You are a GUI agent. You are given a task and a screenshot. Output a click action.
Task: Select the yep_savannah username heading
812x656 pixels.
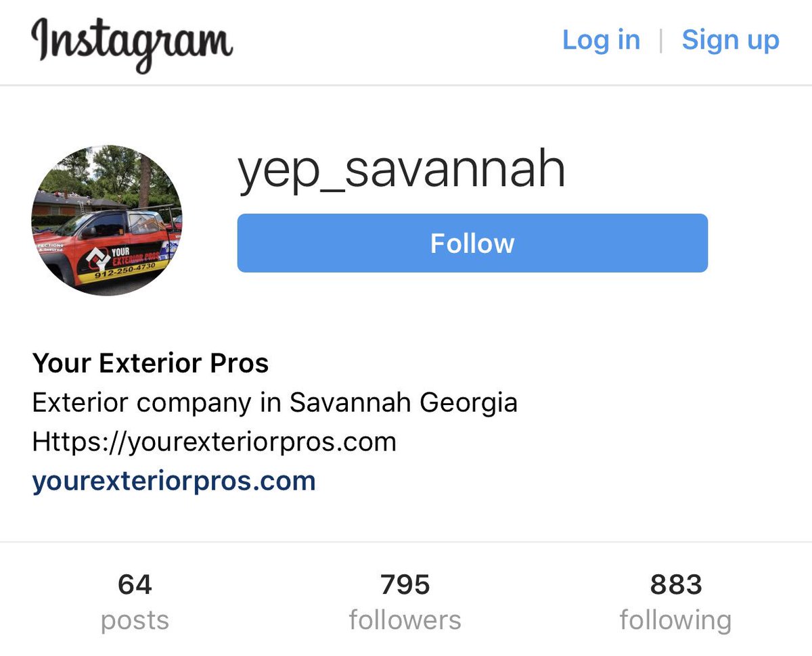click(401, 170)
